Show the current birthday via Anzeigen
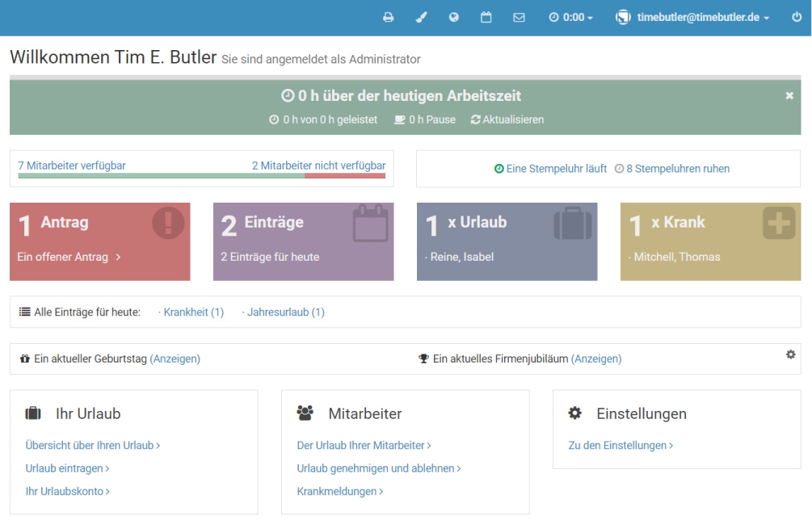 point(175,359)
